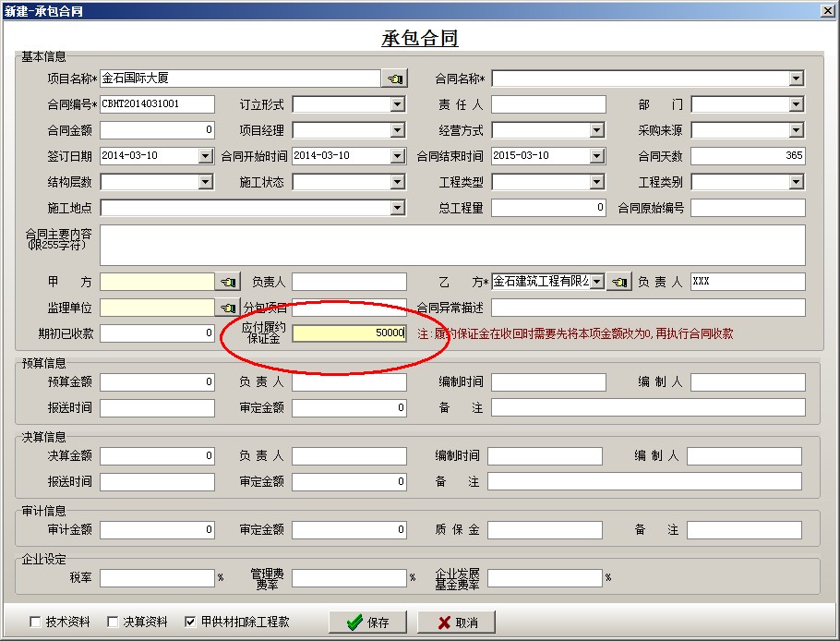The width and height of the screenshot is (840, 641).
Task: Click lookup icon beside 甲方 field
Action: point(226,282)
